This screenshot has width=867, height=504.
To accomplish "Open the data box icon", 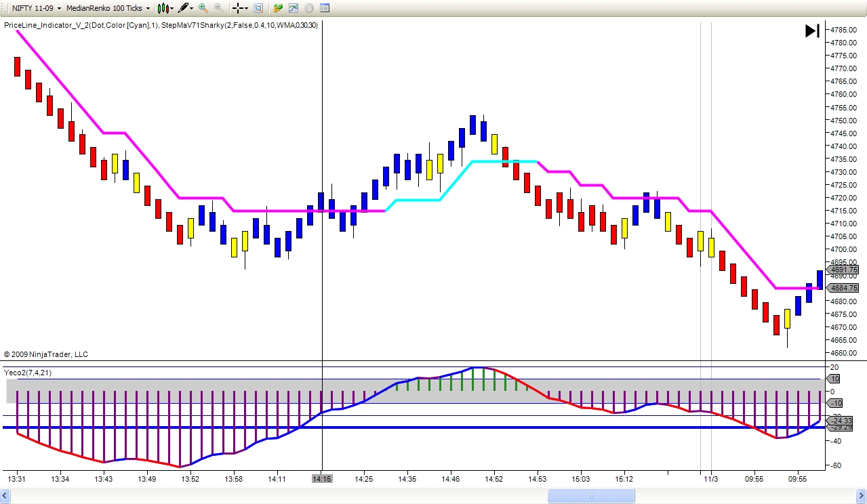I will tap(258, 8).
